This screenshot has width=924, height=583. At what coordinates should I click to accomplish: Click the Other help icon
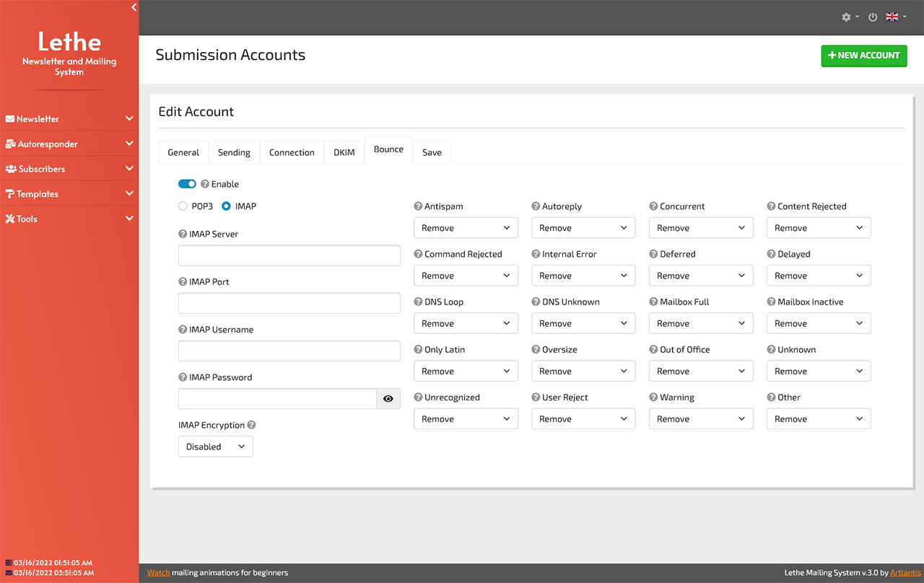pyautogui.click(x=771, y=397)
